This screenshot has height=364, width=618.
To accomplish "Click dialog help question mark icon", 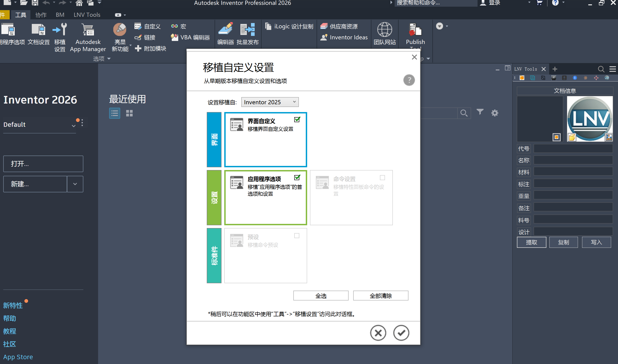I will [x=409, y=80].
